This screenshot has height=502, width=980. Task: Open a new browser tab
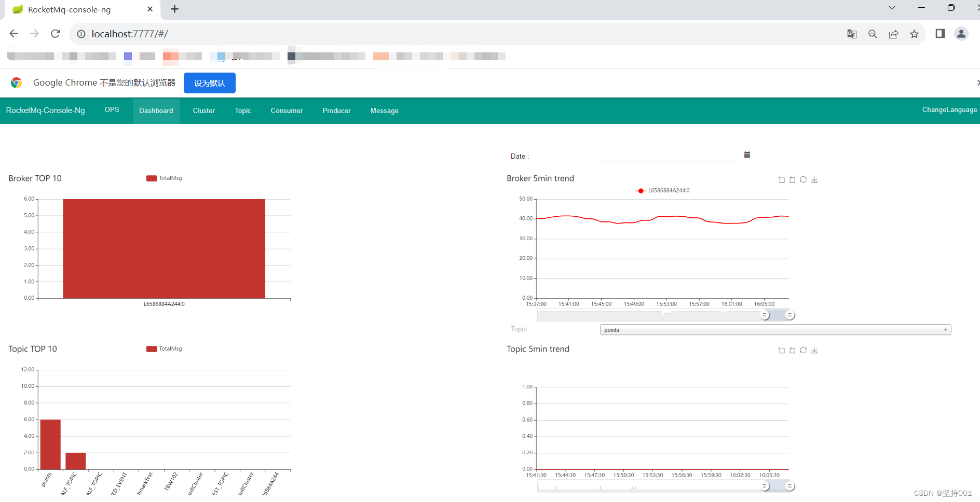174,9
